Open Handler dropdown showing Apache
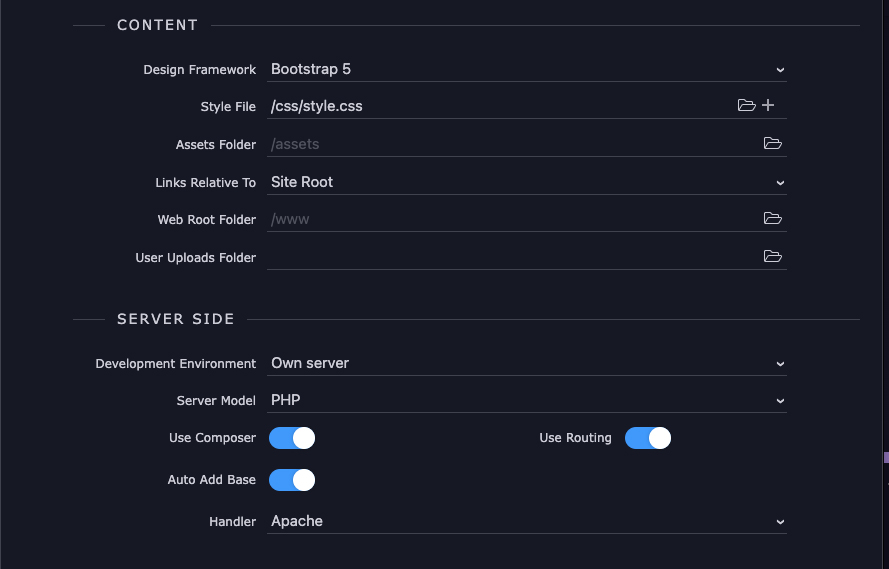The image size is (889, 569). 527,521
